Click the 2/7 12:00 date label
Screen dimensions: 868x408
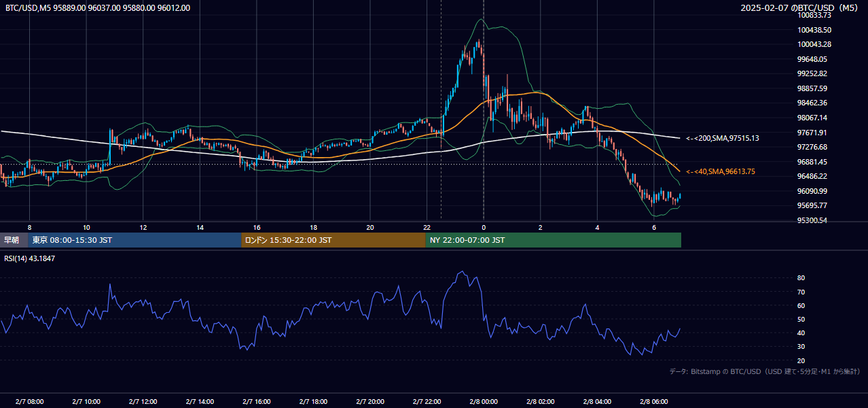143,402
